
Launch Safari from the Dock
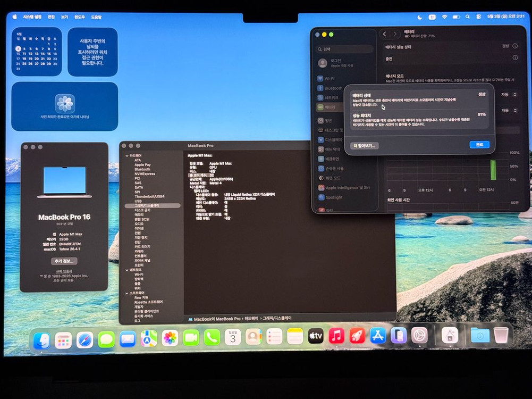[85, 339]
